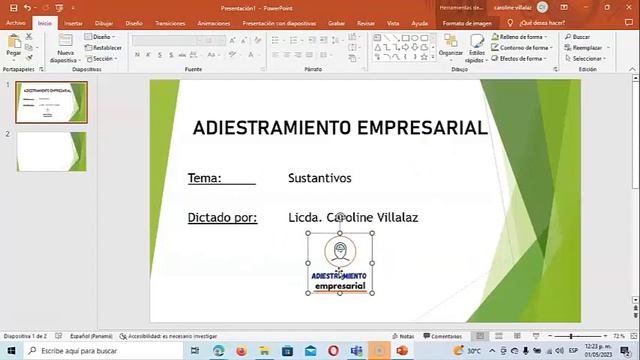Click ¿Qué desea hacer? search field
The width and height of the screenshot is (640, 360).
coord(542,23)
